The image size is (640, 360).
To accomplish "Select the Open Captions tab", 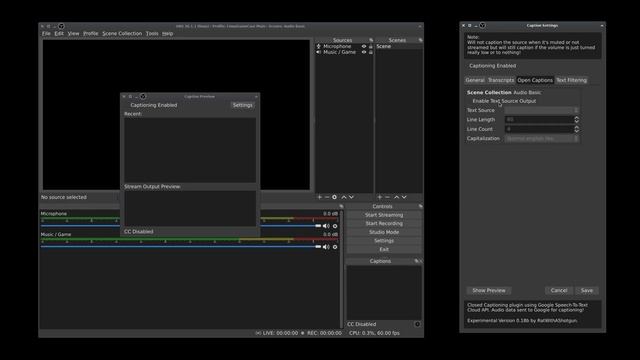I will (535, 80).
